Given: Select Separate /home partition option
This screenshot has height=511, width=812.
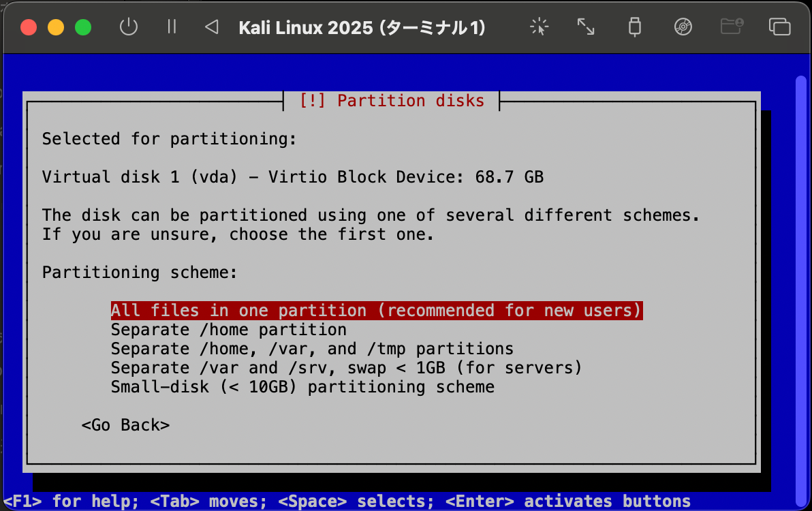Looking at the screenshot, I should 228,330.
